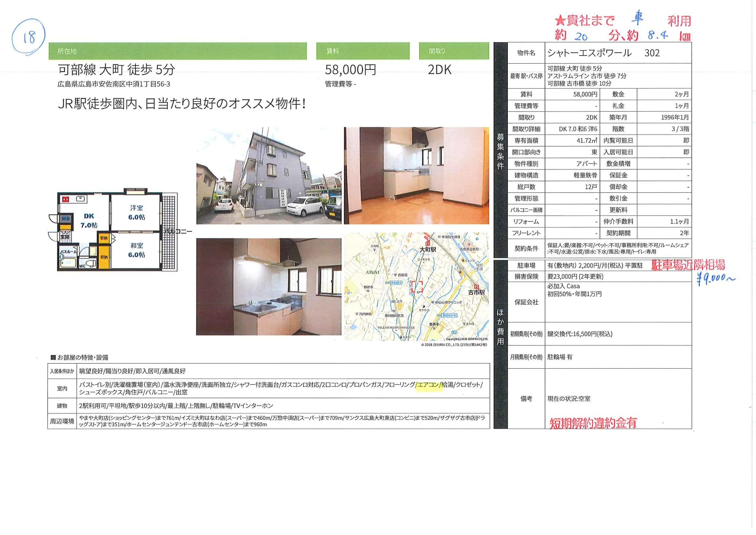Click the bathtub in the floor plan bathroom

[68, 263]
